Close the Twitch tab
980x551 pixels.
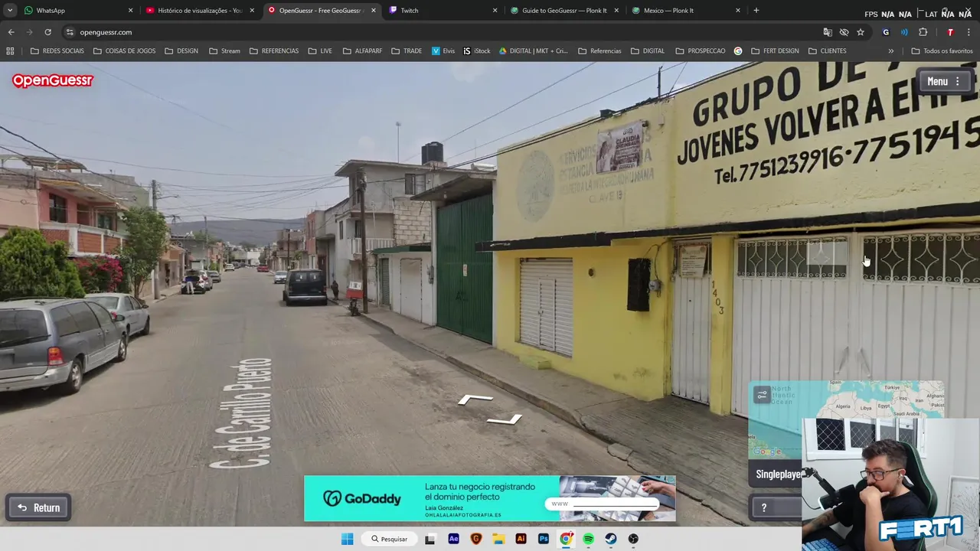pos(495,11)
